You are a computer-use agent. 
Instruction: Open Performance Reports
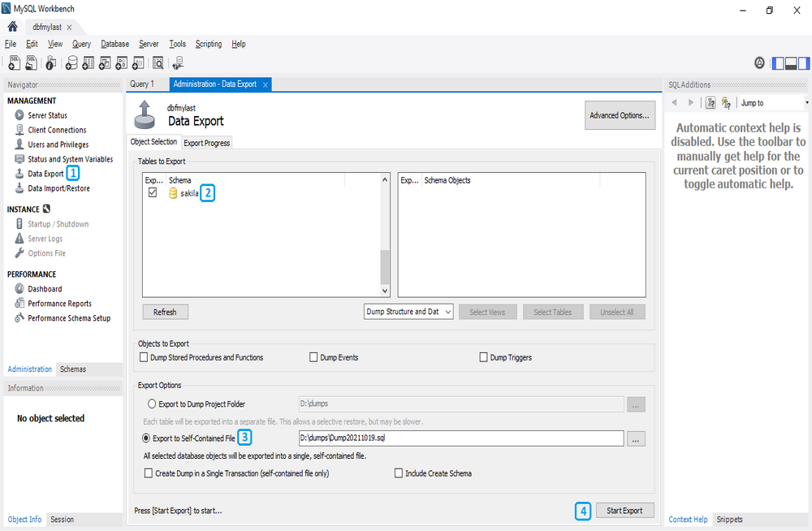click(x=59, y=303)
